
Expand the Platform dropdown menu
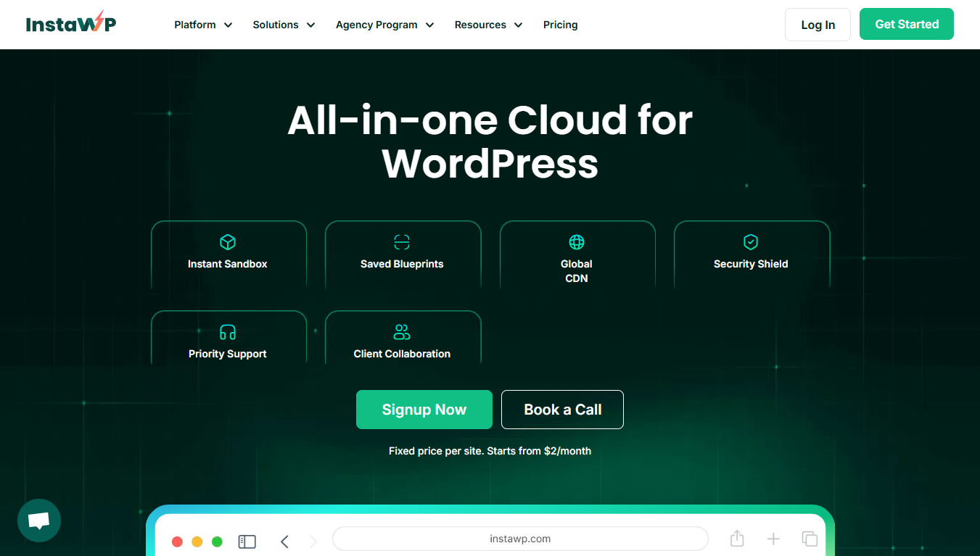pyautogui.click(x=203, y=25)
